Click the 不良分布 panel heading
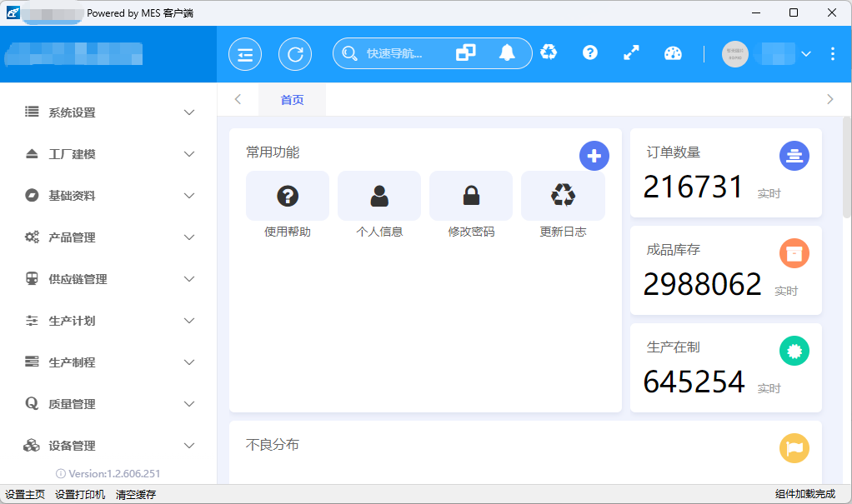 [273, 445]
